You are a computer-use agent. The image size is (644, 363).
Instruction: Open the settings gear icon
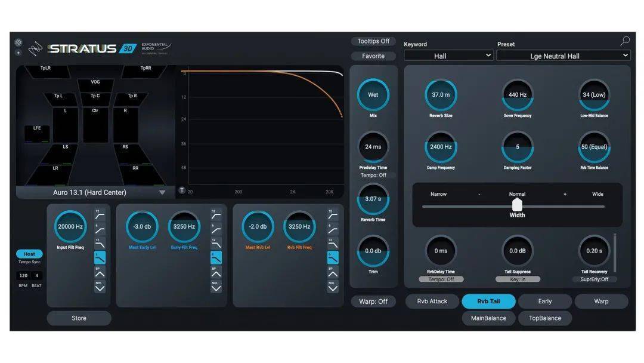pyautogui.click(x=18, y=42)
